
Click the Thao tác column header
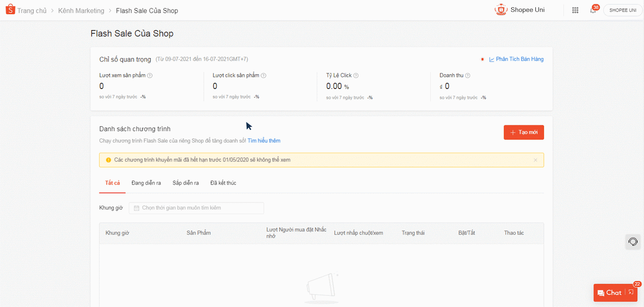pos(514,233)
